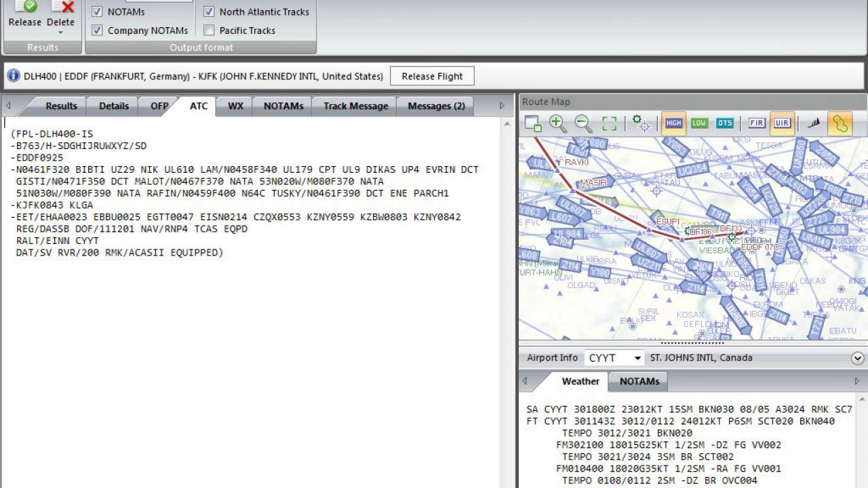Switch to the WX tab
Image resolution: width=868 pixels, height=488 pixels.
[x=235, y=106]
